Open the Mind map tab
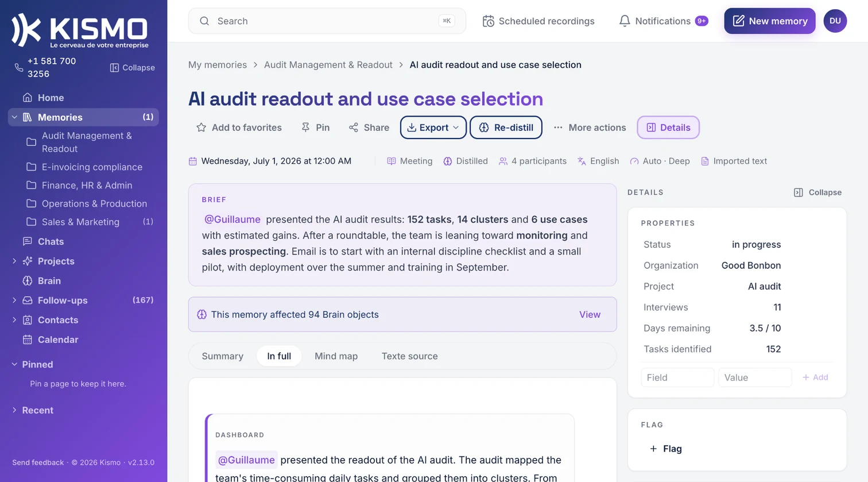Image resolution: width=868 pixels, height=482 pixels. coord(336,356)
